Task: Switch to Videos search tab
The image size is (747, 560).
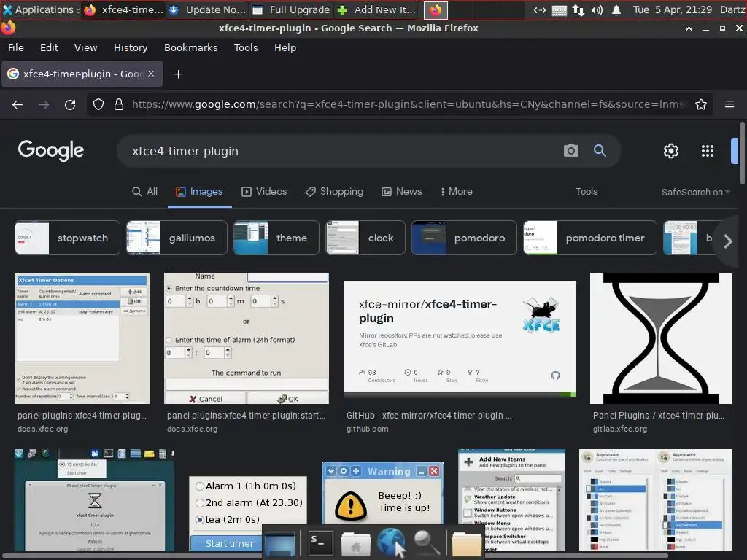Action: [264, 192]
